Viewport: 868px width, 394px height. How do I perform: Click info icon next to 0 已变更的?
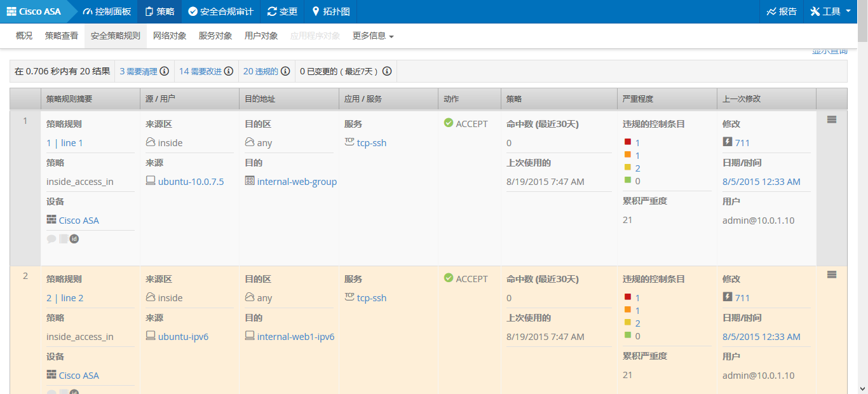pos(386,71)
